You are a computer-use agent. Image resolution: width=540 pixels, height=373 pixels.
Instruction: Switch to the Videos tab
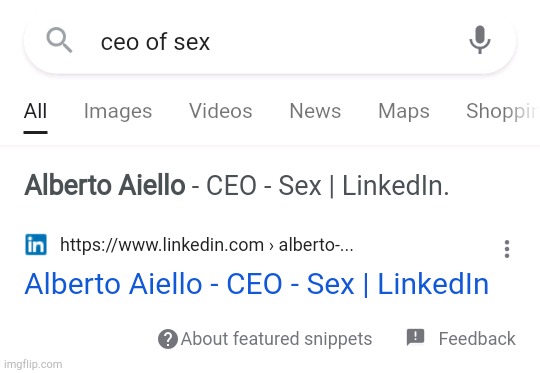click(x=221, y=111)
